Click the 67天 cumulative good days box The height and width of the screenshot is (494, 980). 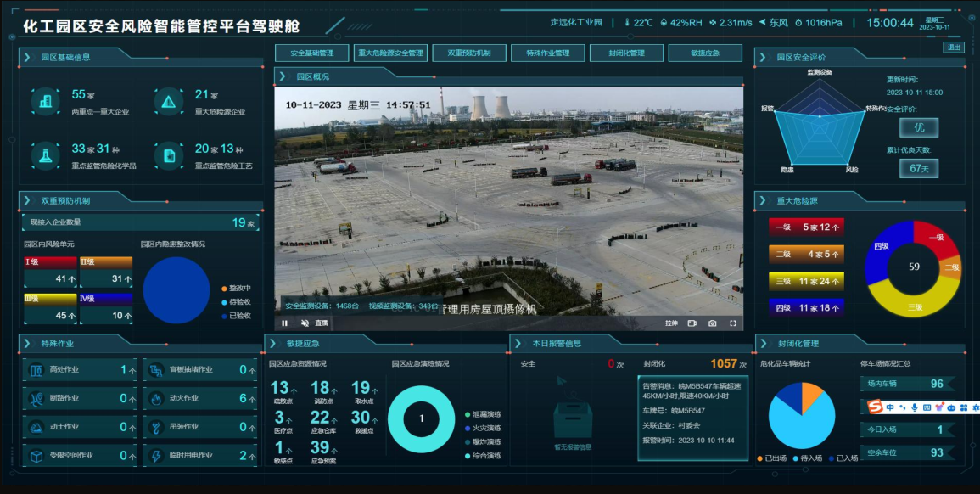pyautogui.click(x=919, y=168)
